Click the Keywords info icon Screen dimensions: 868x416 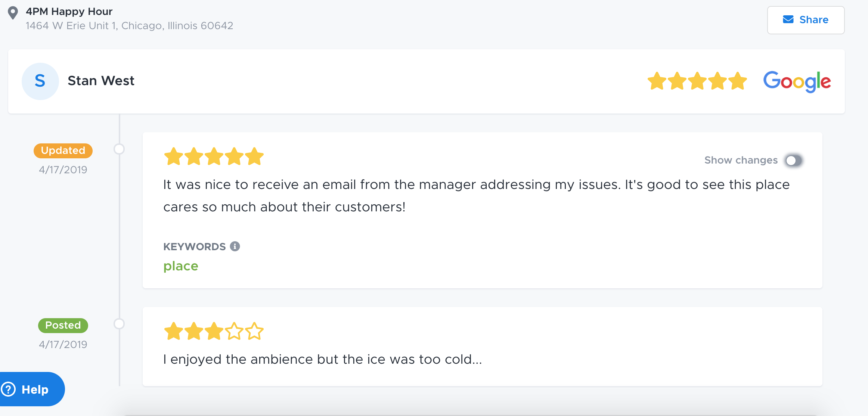pyautogui.click(x=235, y=246)
